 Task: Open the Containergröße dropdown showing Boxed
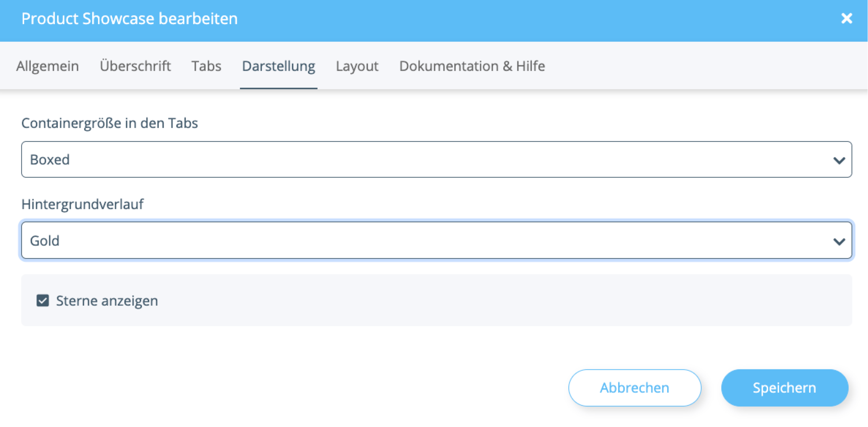[437, 159]
